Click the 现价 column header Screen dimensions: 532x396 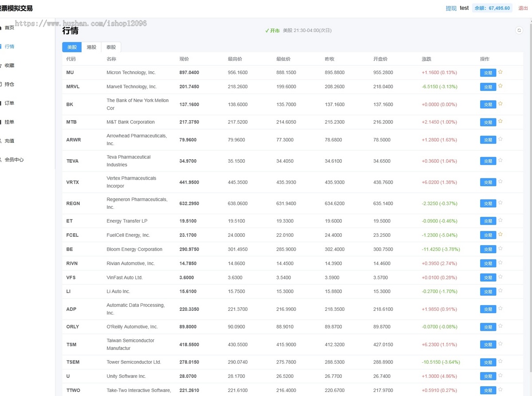[x=184, y=59]
